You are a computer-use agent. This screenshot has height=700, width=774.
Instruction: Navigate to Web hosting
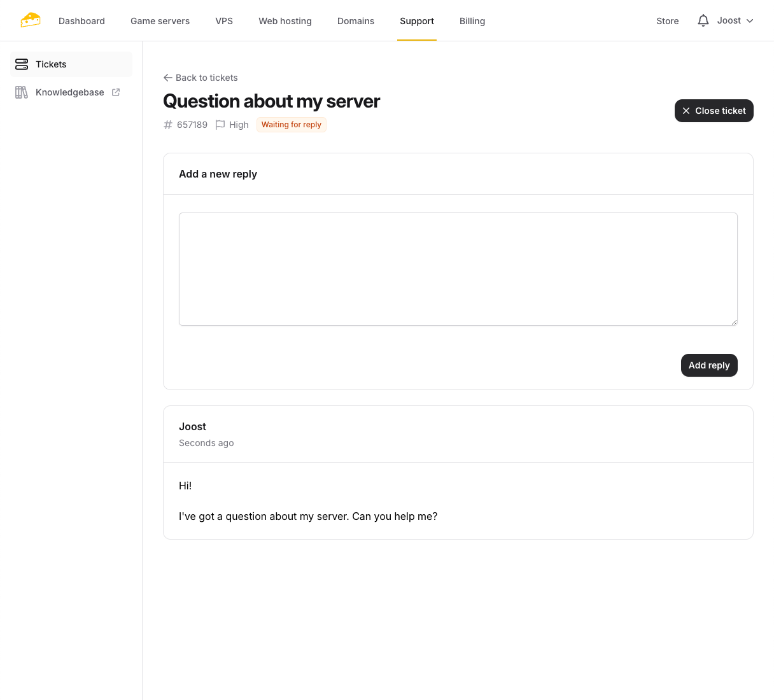[285, 21]
